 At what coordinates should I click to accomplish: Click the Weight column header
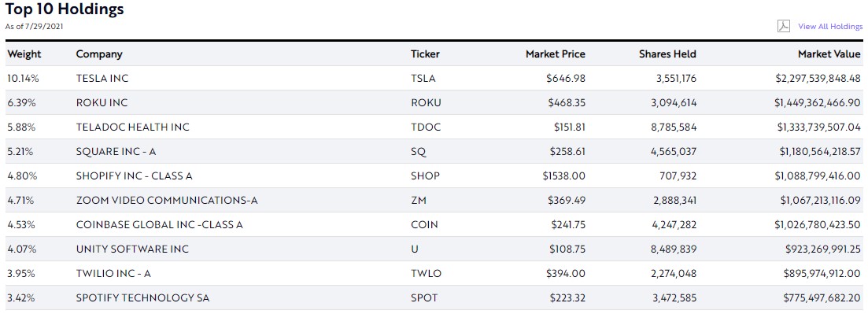[x=24, y=54]
